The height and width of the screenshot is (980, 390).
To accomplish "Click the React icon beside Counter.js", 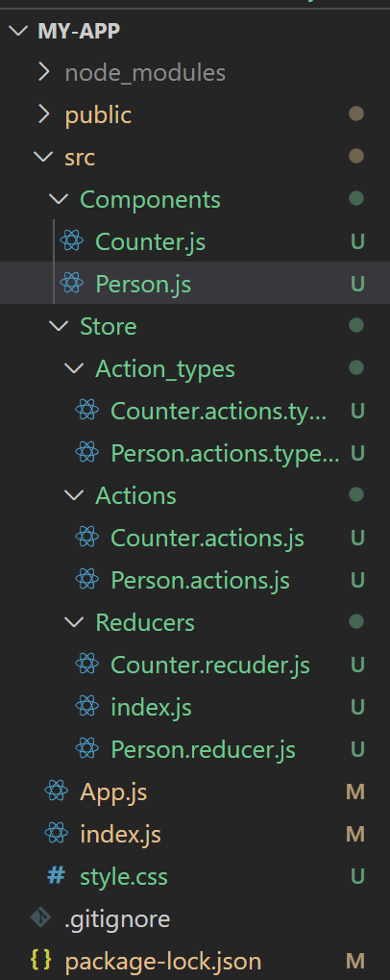I will pos(72,240).
